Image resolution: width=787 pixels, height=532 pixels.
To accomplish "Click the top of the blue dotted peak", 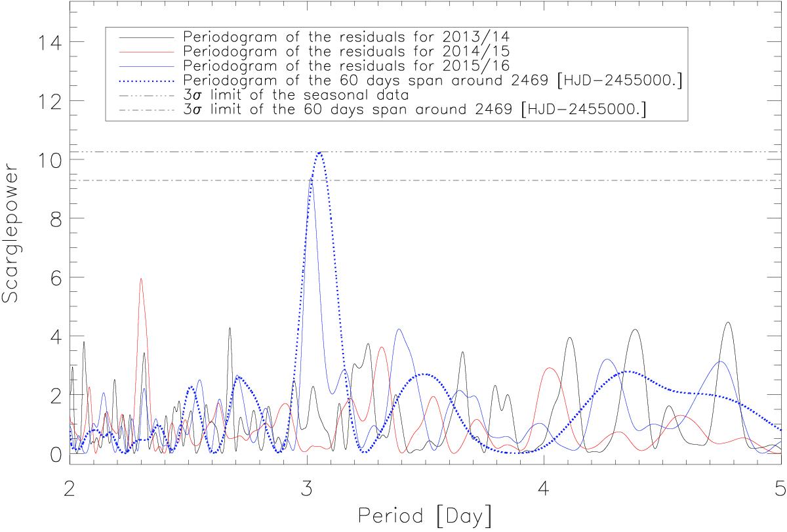I will coord(319,152).
